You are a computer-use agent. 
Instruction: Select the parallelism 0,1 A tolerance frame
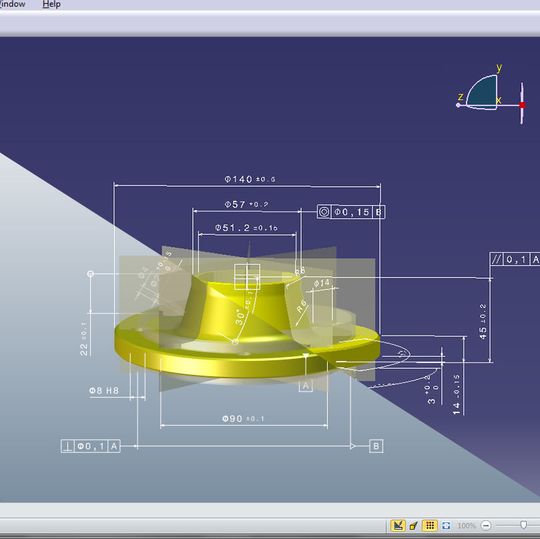click(x=515, y=259)
